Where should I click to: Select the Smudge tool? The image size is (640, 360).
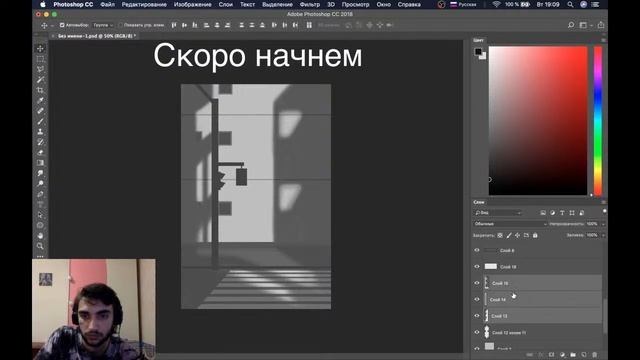[x=40, y=173]
